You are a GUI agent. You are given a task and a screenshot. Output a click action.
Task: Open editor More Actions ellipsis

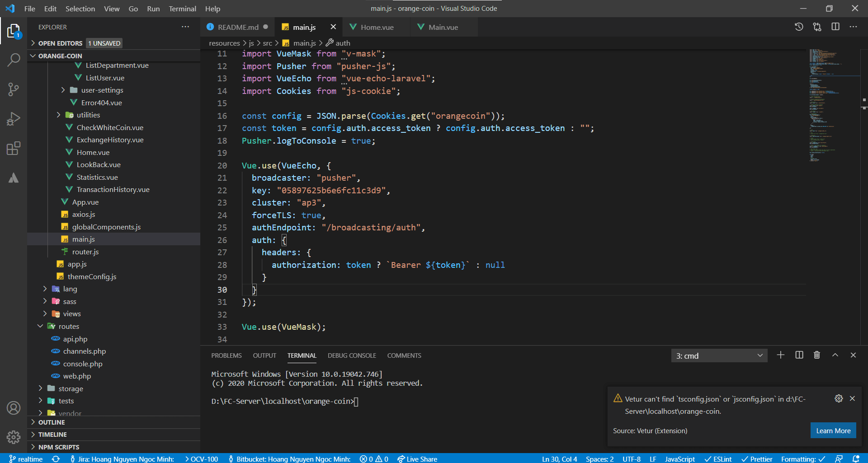point(853,27)
